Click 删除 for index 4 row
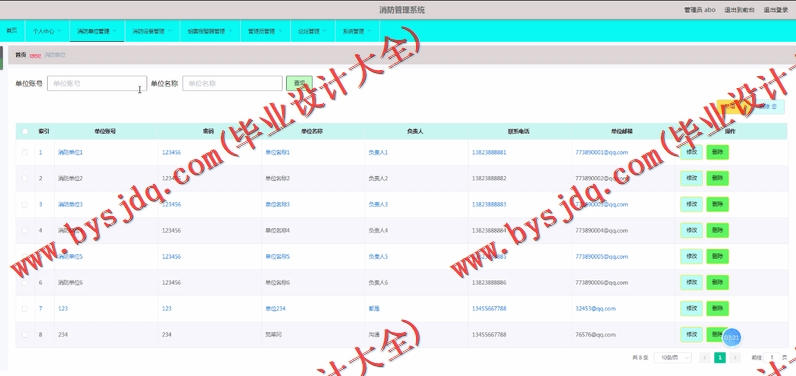Image resolution: width=796 pixels, height=376 pixels. pyautogui.click(x=717, y=230)
